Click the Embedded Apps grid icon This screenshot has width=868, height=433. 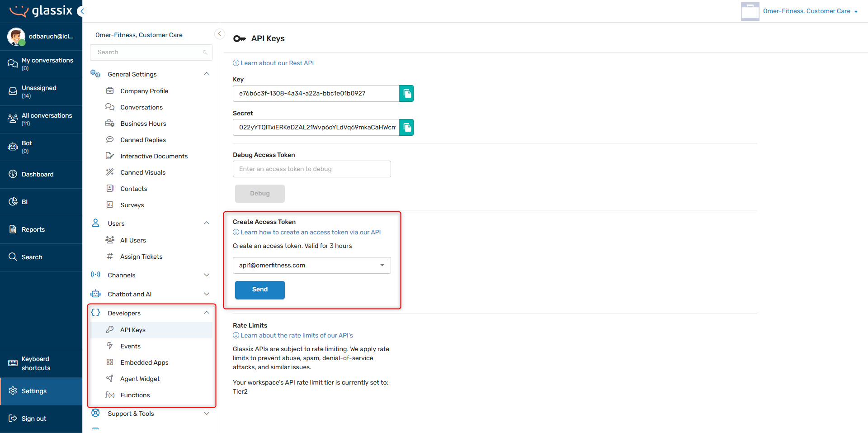pos(110,362)
